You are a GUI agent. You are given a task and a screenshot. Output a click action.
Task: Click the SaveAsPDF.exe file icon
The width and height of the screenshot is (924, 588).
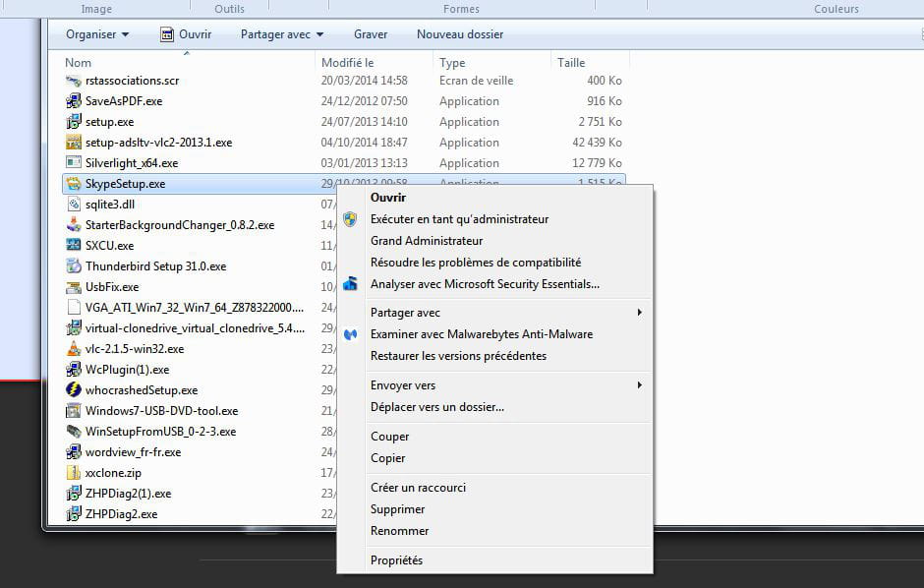[74, 101]
